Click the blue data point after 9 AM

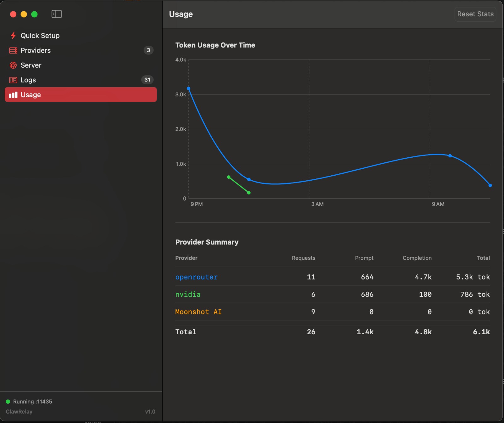450,156
